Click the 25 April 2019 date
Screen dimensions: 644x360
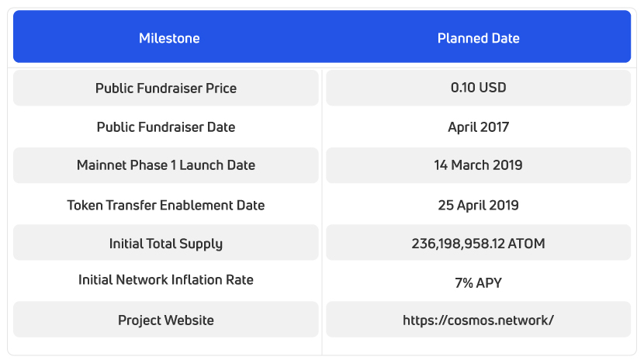[478, 206]
